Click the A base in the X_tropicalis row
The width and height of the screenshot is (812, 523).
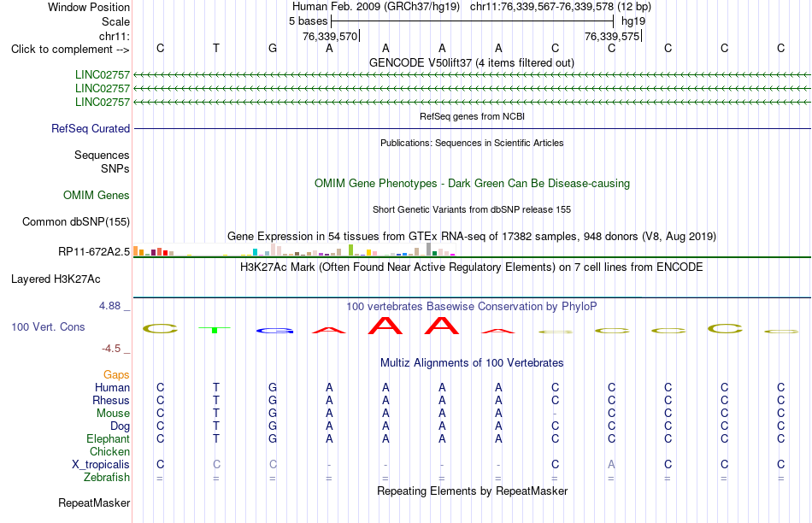[612, 465]
